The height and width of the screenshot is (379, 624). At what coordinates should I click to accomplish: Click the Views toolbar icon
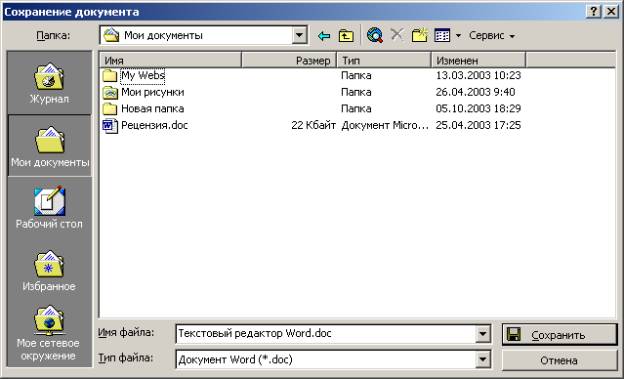tap(443, 35)
